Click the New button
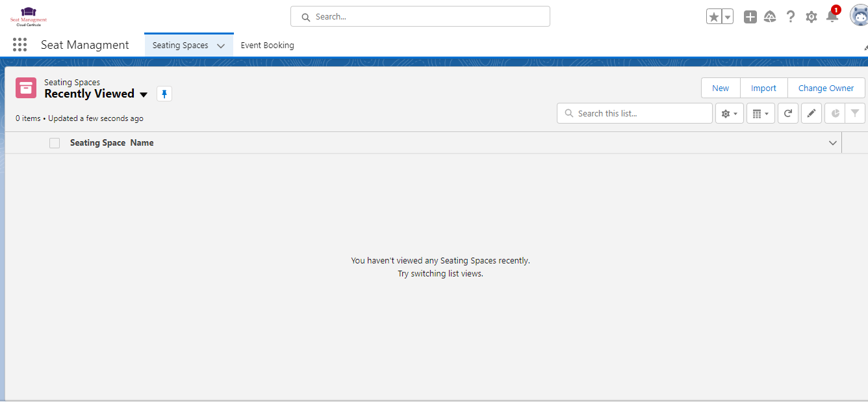The image size is (868, 402). click(721, 88)
